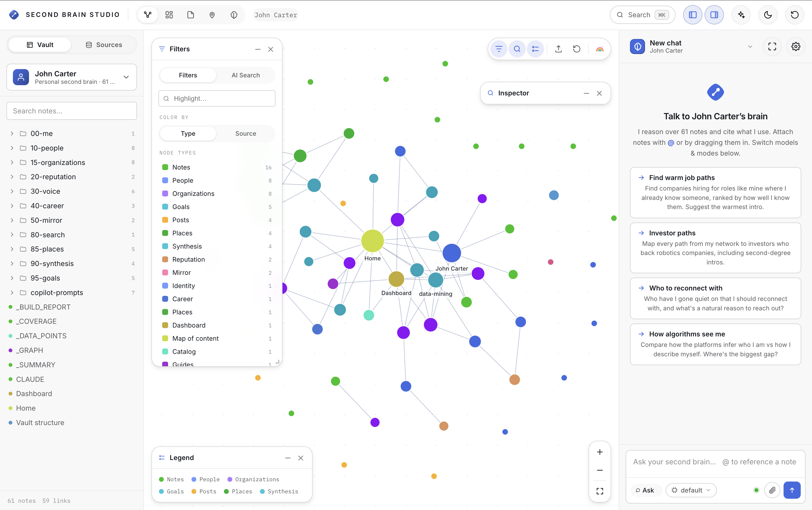Screen dimensions: 812x510
Task: Minimize the Inspector panel
Action: pyautogui.click(x=586, y=94)
